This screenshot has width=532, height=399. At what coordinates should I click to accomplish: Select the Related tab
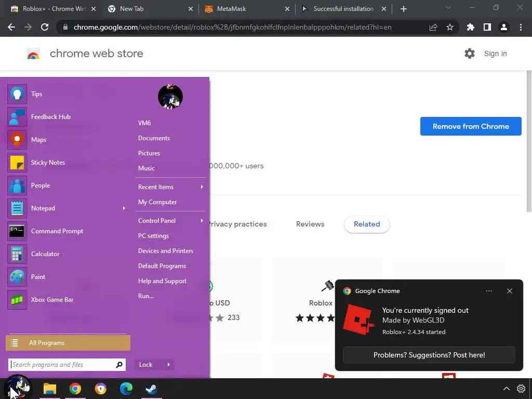(x=367, y=224)
